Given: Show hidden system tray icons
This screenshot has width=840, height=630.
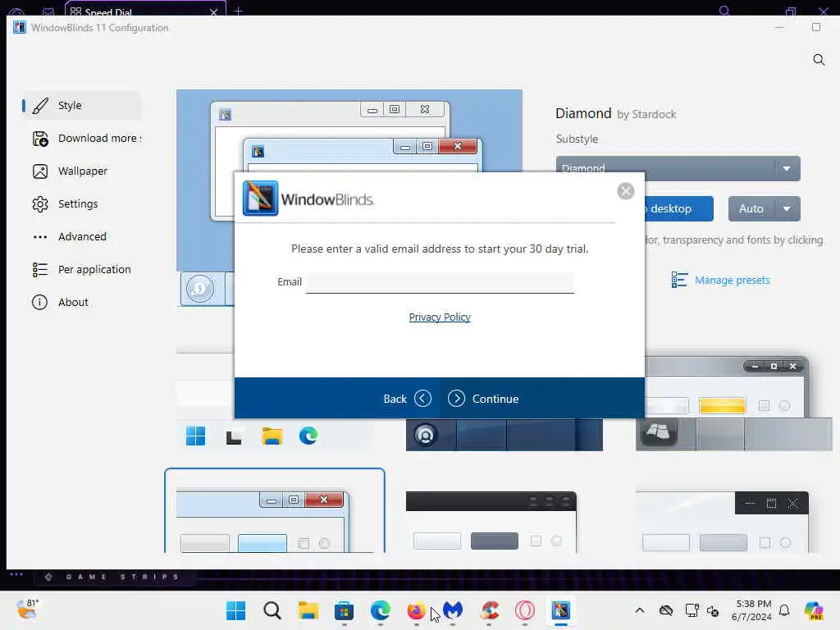Looking at the screenshot, I should click(640, 610).
